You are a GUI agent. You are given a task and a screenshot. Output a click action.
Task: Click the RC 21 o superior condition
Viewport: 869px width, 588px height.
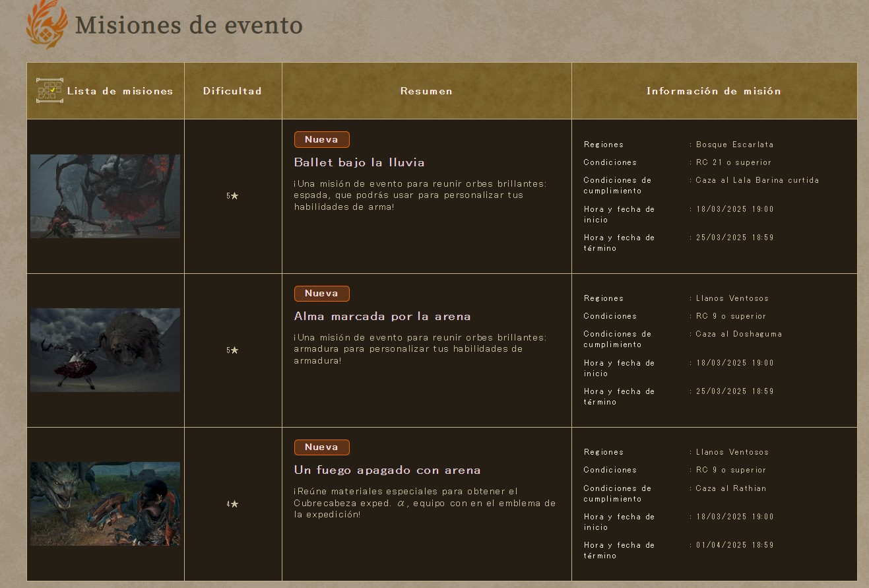point(734,162)
